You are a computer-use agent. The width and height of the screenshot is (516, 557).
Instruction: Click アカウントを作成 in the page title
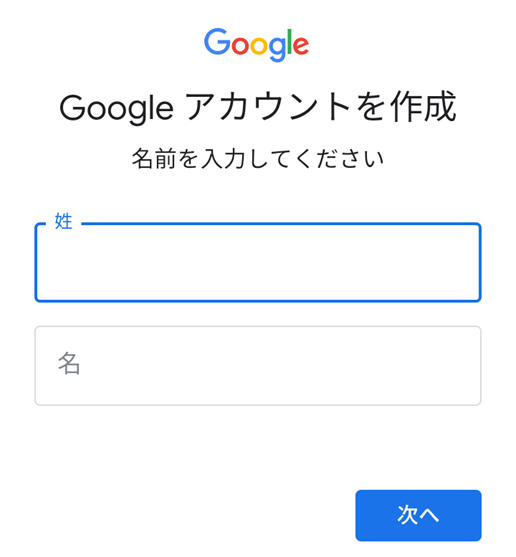click(x=321, y=107)
